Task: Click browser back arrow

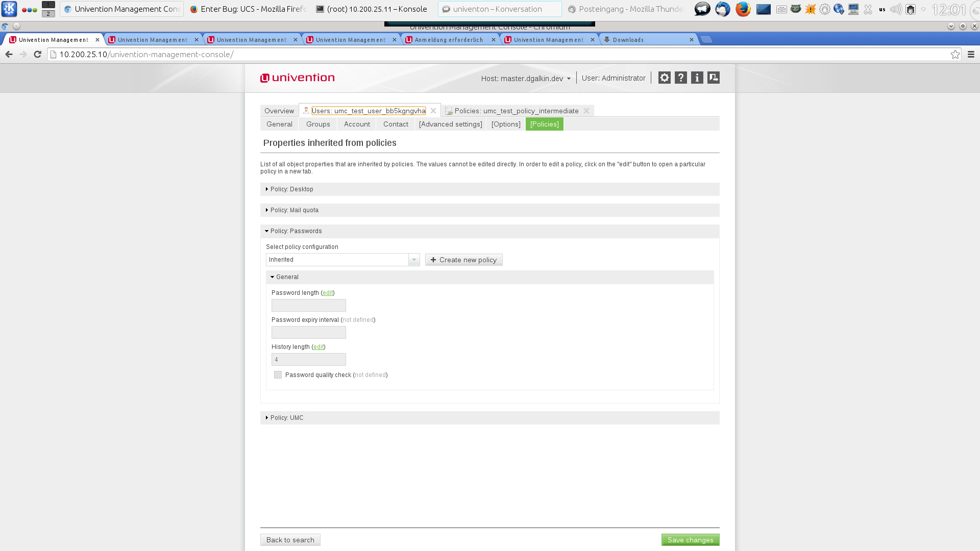Action: pyautogui.click(x=9, y=54)
